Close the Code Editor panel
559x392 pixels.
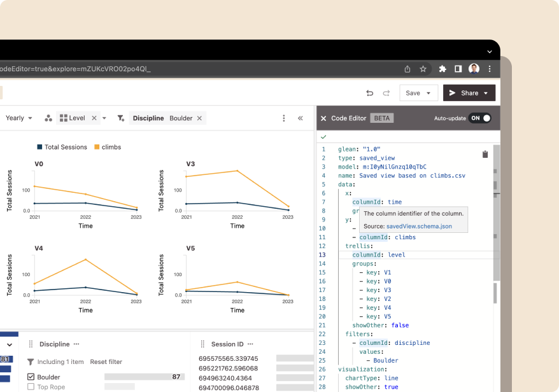tap(323, 118)
